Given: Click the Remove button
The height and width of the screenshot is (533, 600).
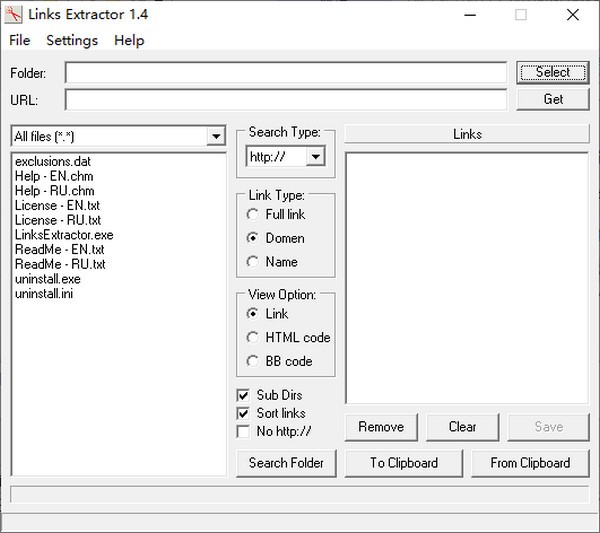Looking at the screenshot, I should point(381,427).
